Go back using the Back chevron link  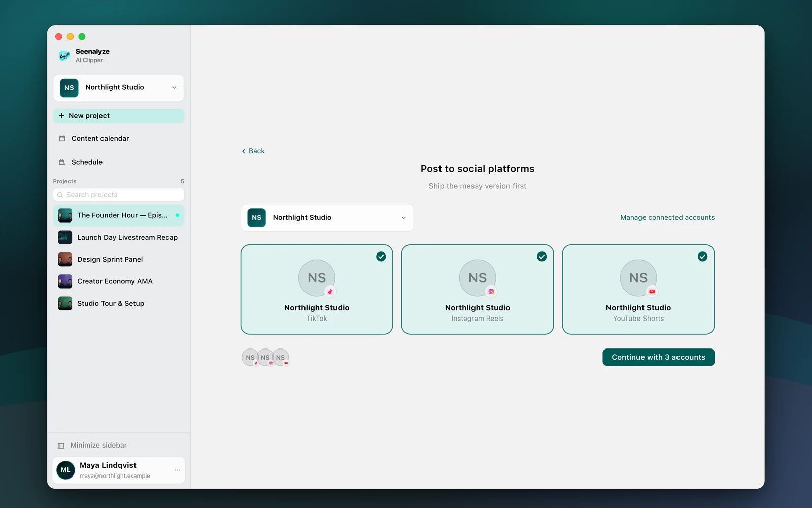coord(253,151)
